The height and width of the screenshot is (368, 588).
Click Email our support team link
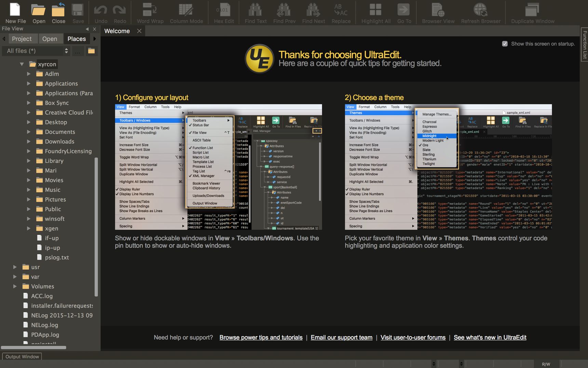[x=342, y=338]
